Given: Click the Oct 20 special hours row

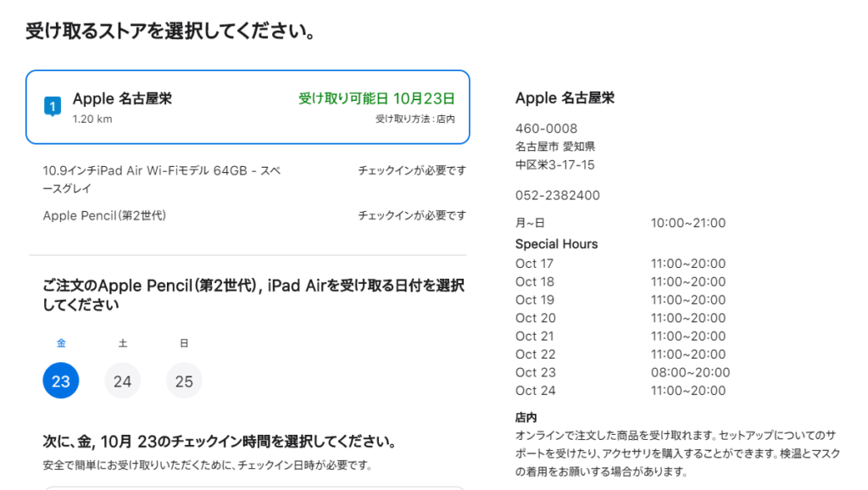Looking at the screenshot, I should (620, 319).
